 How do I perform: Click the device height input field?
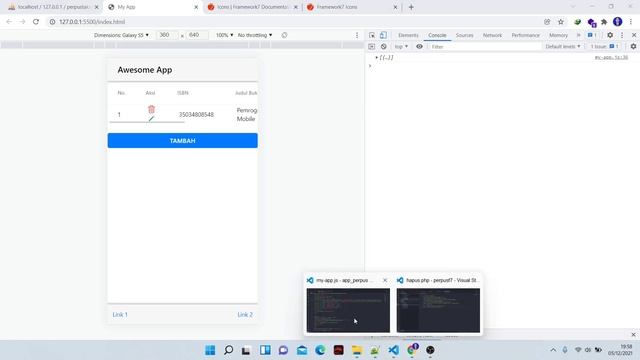tap(197, 35)
